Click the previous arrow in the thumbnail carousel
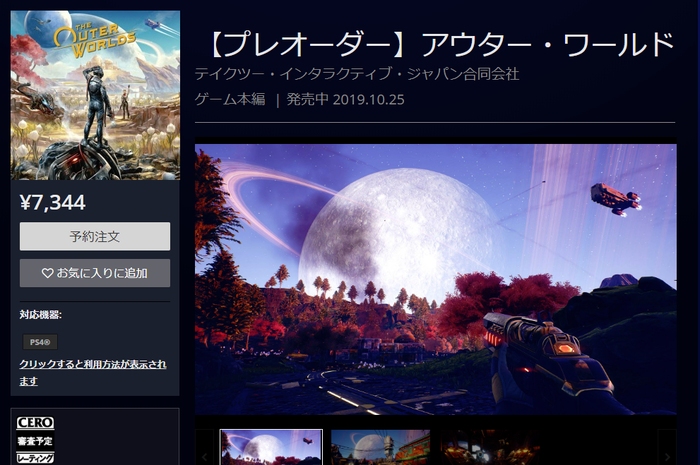Viewport: 700px width, 465px height. [204, 456]
